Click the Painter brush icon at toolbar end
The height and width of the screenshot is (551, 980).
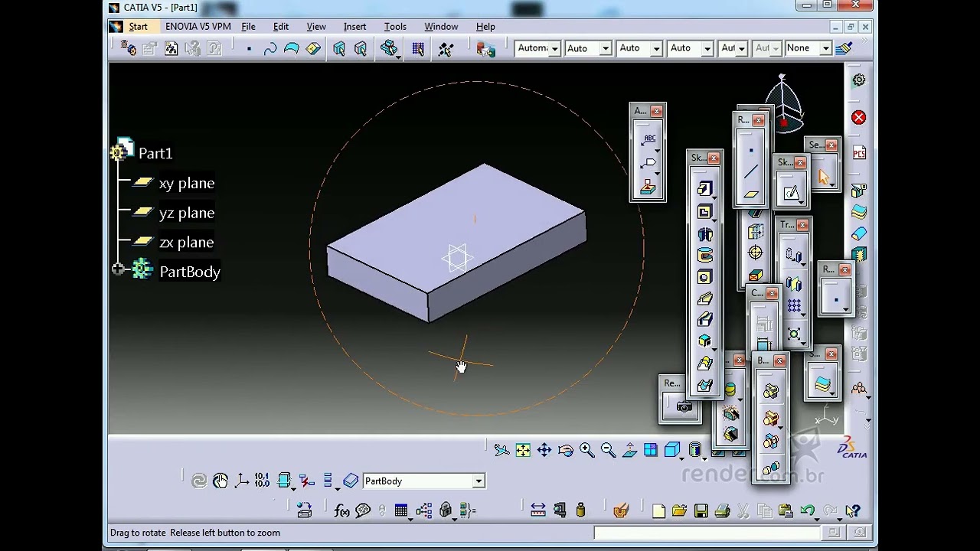[x=844, y=48]
